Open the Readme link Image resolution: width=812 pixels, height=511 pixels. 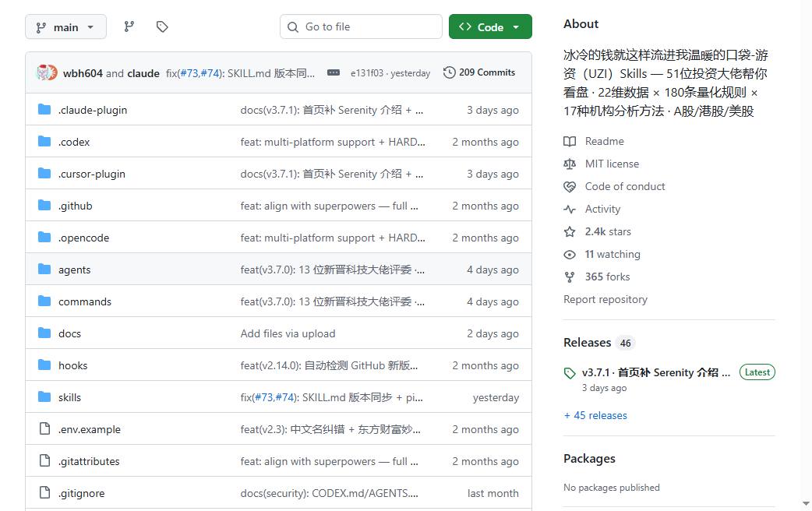pos(604,141)
